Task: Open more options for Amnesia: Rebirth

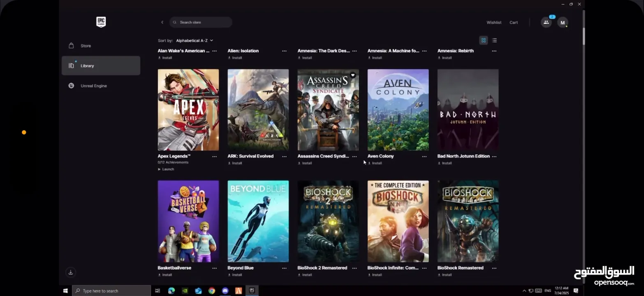Action: (494, 51)
